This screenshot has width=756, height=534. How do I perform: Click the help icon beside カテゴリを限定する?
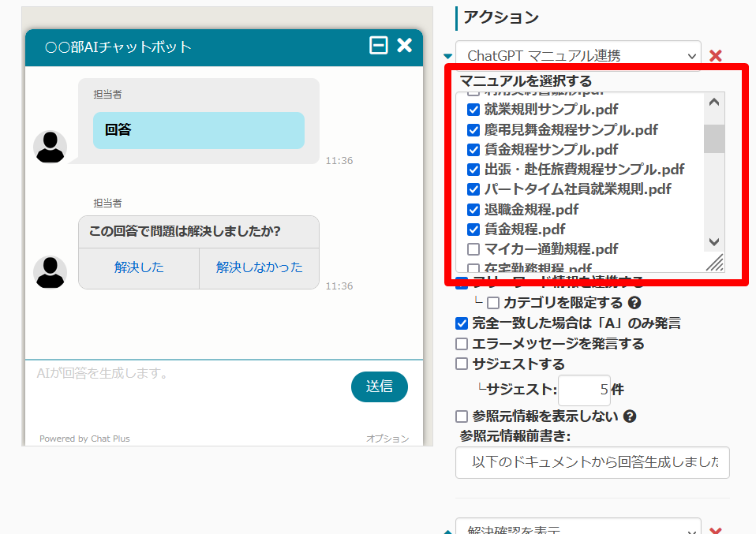(x=634, y=302)
